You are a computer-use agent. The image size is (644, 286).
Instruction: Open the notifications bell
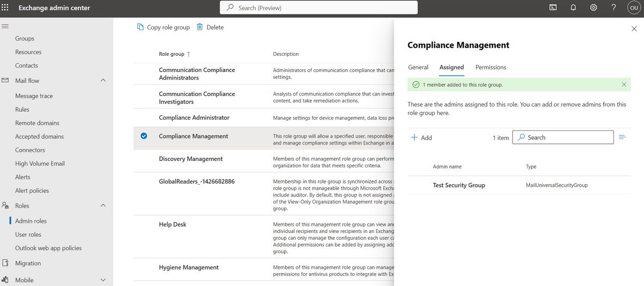pyautogui.click(x=573, y=8)
